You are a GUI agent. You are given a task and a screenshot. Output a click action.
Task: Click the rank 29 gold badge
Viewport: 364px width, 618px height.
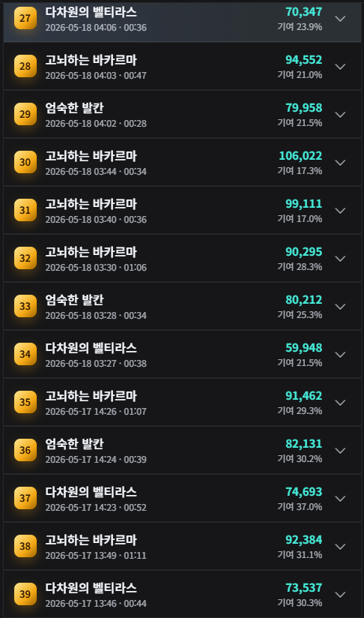[25, 114]
